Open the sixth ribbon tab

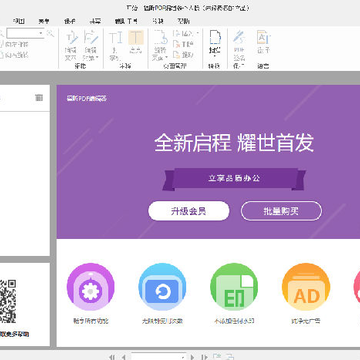(158, 21)
